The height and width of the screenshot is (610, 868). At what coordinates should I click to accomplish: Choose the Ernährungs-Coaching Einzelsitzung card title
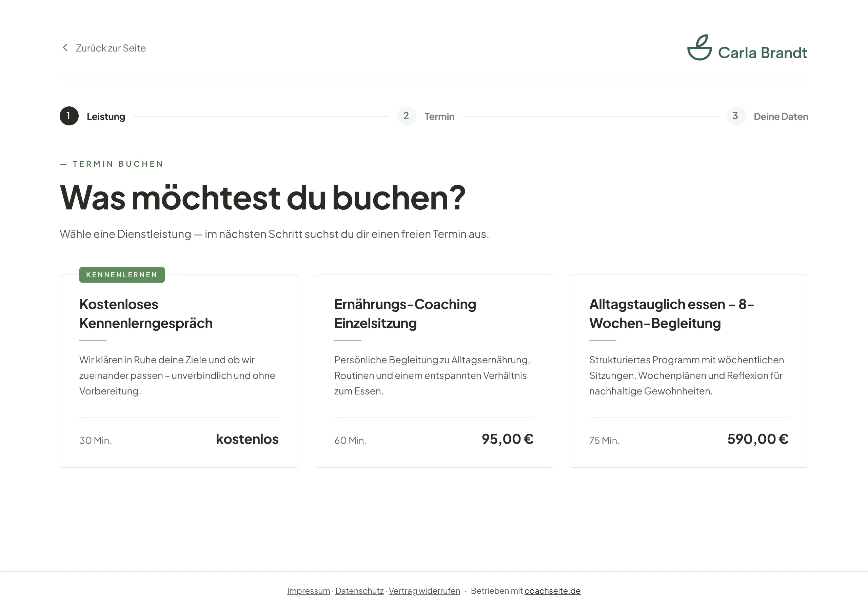(405, 314)
